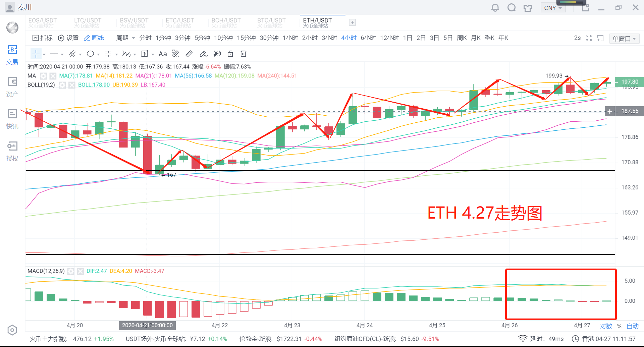Expand Fibonacci tool options arrow

[116, 54]
